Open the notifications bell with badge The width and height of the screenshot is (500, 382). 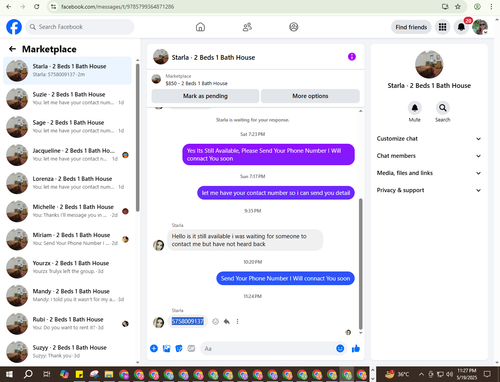pos(461,27)
